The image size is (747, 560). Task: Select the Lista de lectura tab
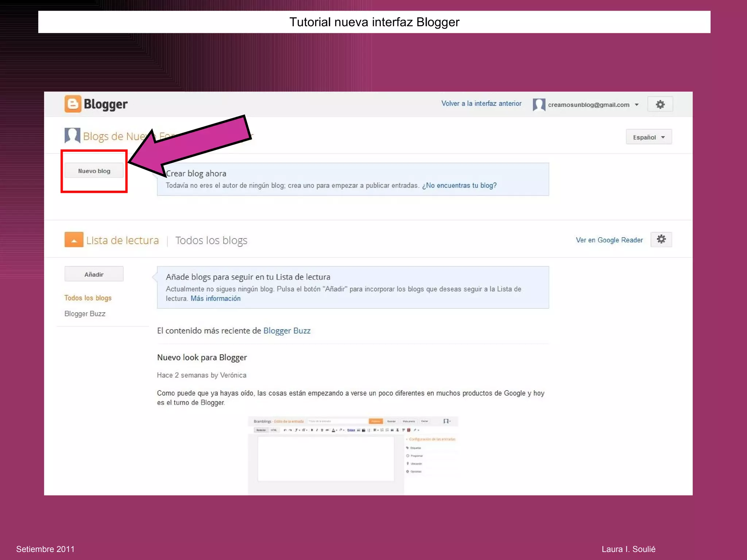pos(122,240)
